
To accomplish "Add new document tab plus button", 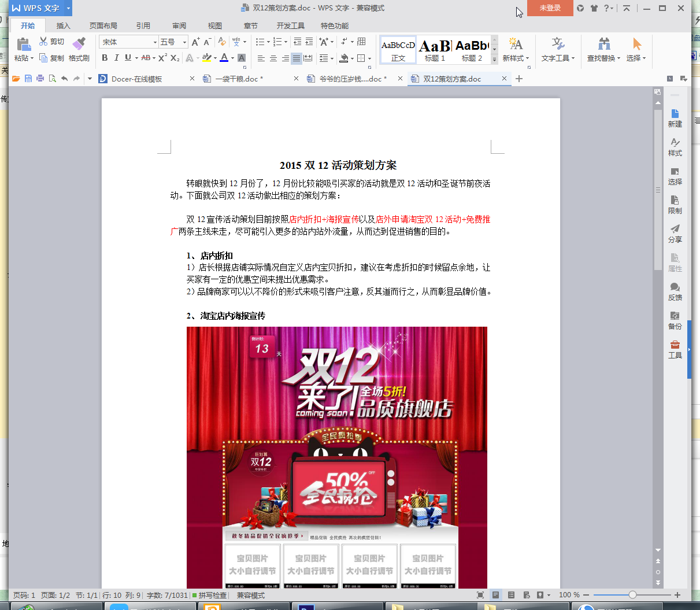I will [x=519, y=79].
